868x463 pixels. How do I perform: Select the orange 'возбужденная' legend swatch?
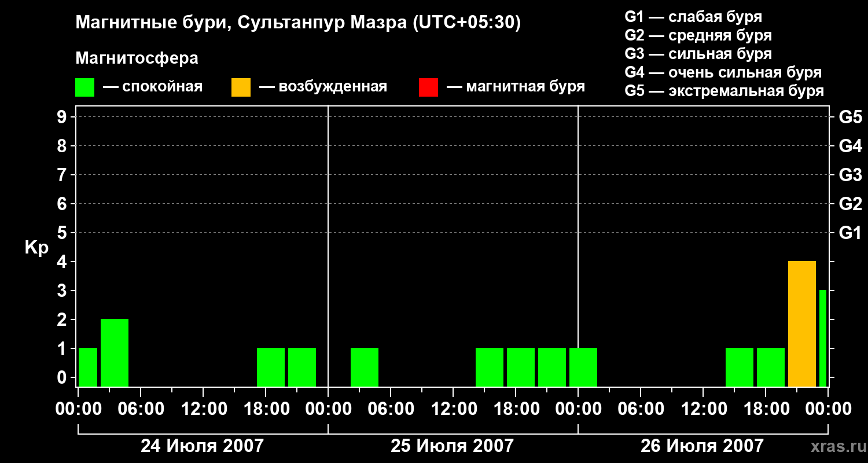241,87
